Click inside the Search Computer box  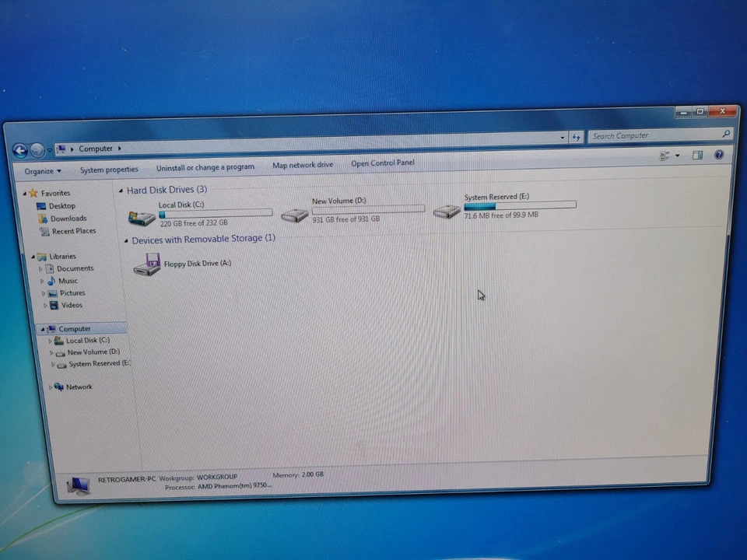pyautogui.click(x=654, y=135)
